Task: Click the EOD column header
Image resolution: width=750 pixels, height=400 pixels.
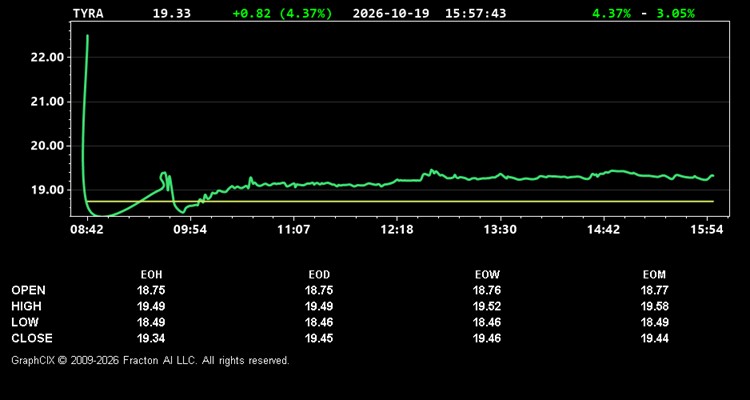Action: pyautogui.click(x=319, y=275)
